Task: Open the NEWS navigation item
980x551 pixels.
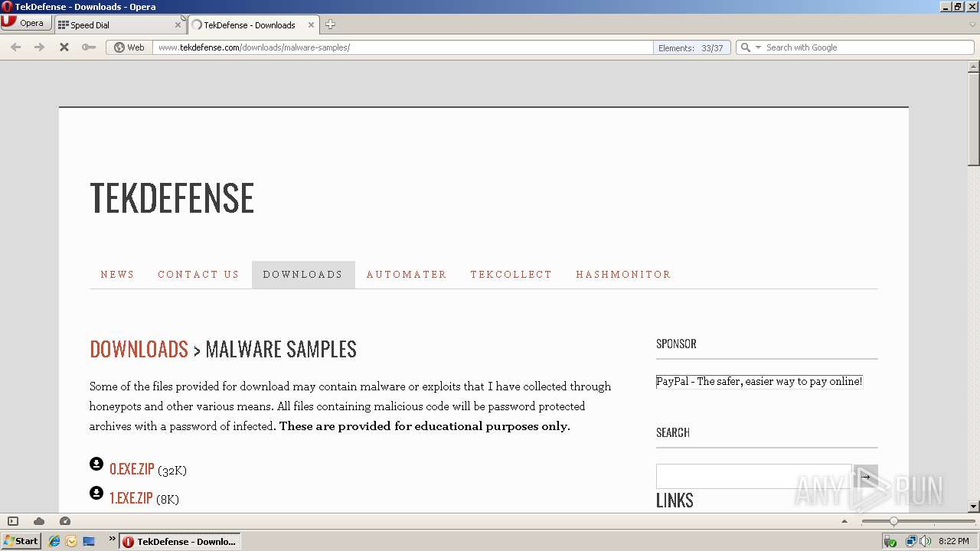Action: tap(117, 274)
